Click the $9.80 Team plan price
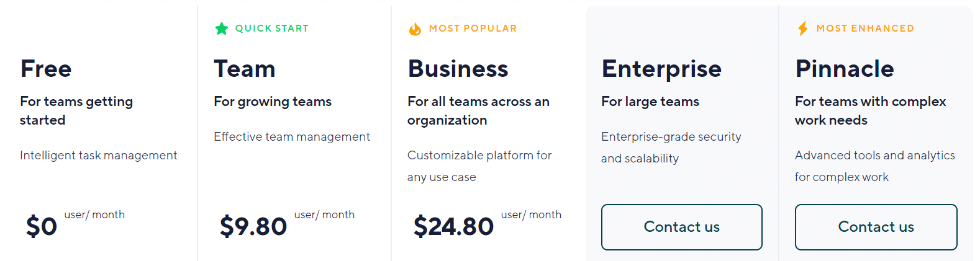The image size is (980, 261). [x=253, y=226]
